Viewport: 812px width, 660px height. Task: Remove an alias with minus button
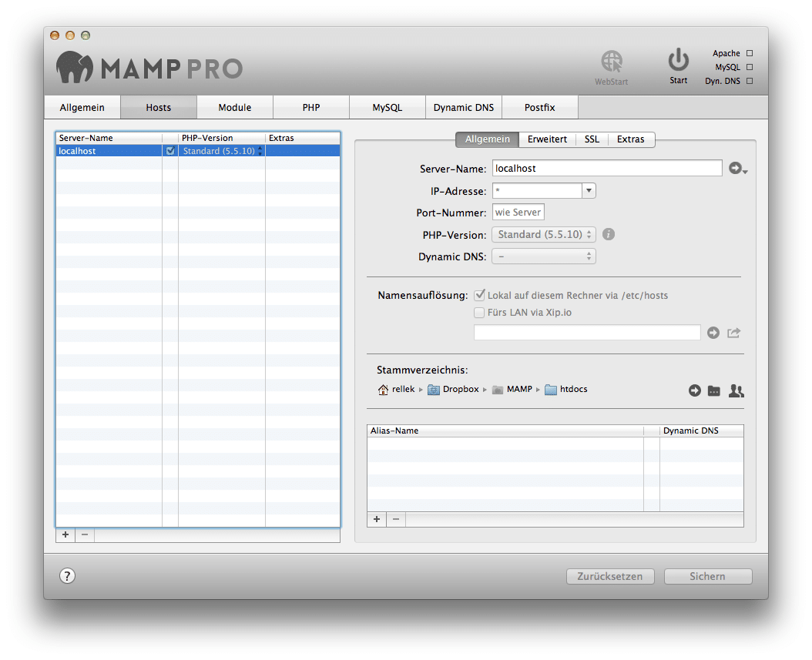(x=396, y=519)
